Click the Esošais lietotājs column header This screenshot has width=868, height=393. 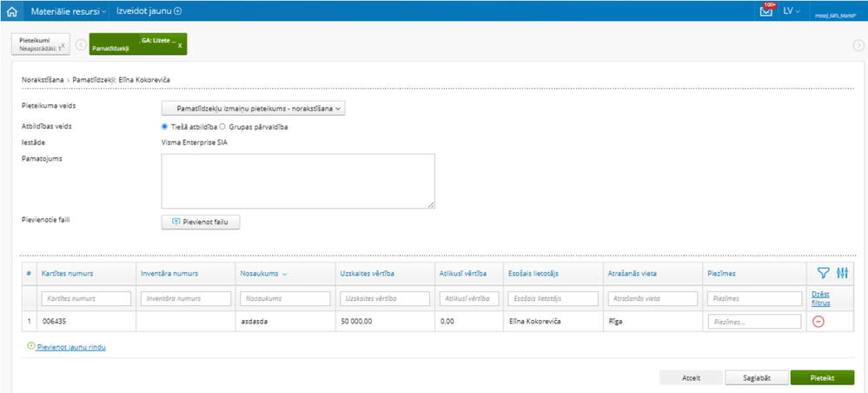point(532,273)
